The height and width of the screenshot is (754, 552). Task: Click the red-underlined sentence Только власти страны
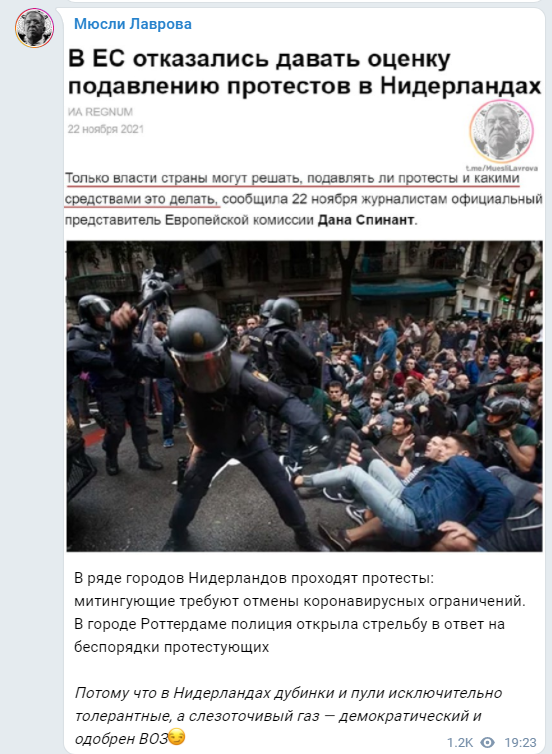tap(292, 188)
